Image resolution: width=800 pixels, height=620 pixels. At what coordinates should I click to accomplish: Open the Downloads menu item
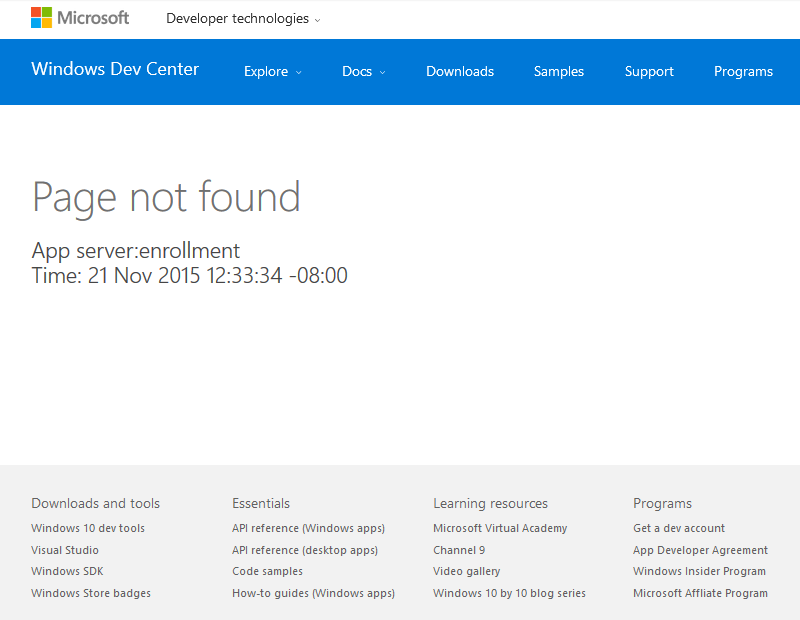460,71
